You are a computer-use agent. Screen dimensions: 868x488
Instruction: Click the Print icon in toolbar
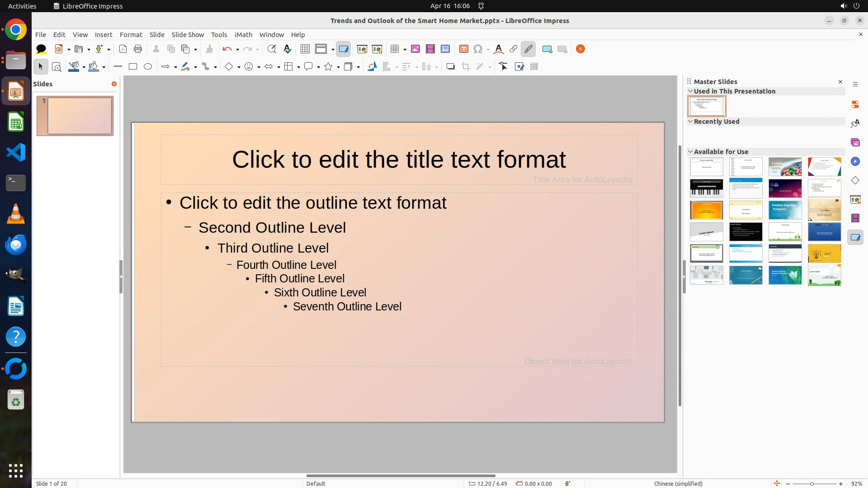[x=138, y=49]
